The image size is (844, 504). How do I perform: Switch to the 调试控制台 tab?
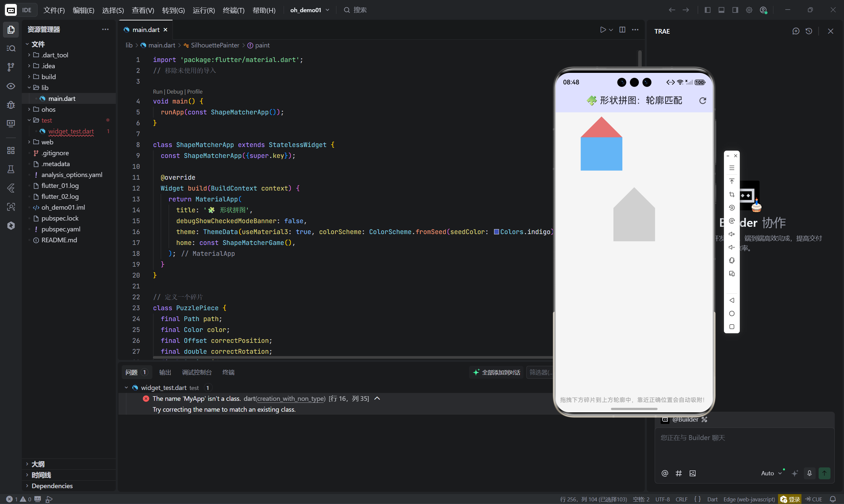(197, 372)
